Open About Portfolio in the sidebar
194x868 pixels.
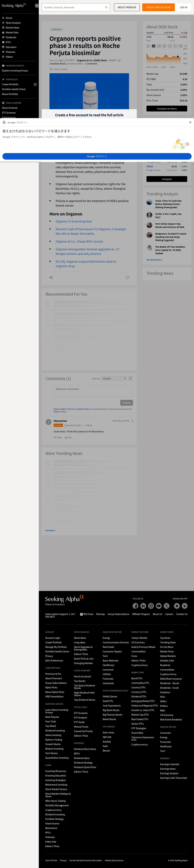click(x=10, y=94)
